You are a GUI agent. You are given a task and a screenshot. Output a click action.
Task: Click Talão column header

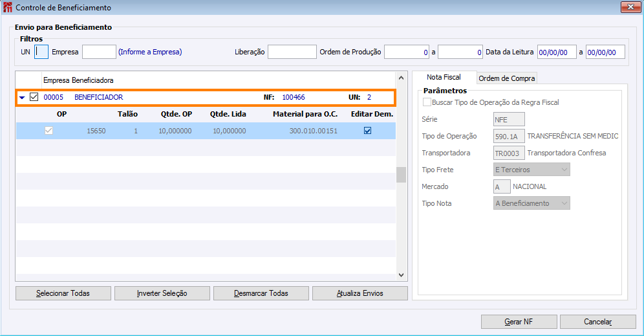pos(127,114)
